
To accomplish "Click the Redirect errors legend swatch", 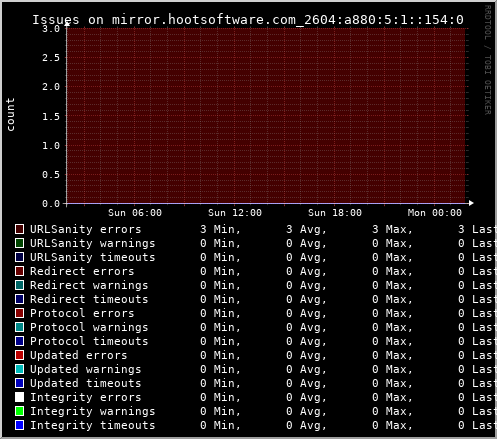I will tap(19, 271).
